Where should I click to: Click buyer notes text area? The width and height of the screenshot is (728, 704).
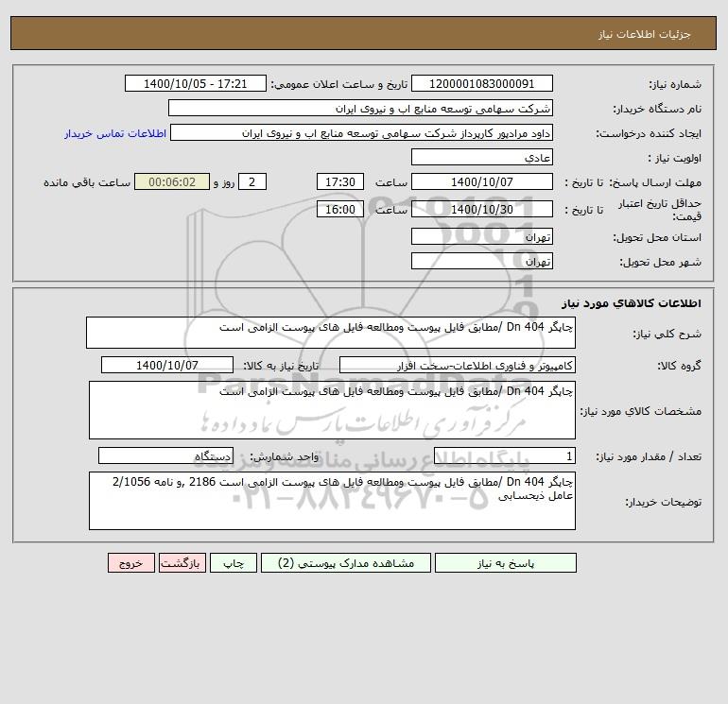[332, 501]
